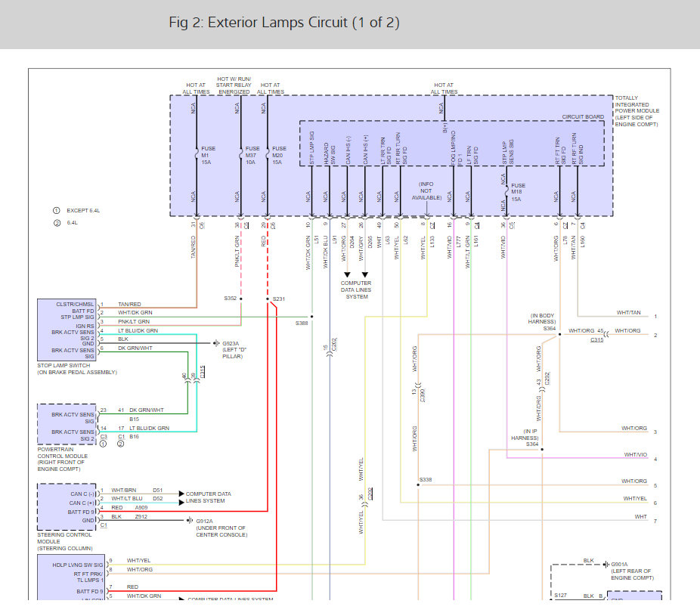Click the 'TAN/RED' wire label at pin 1
The image size is (700, 613).
click(129, 304)
